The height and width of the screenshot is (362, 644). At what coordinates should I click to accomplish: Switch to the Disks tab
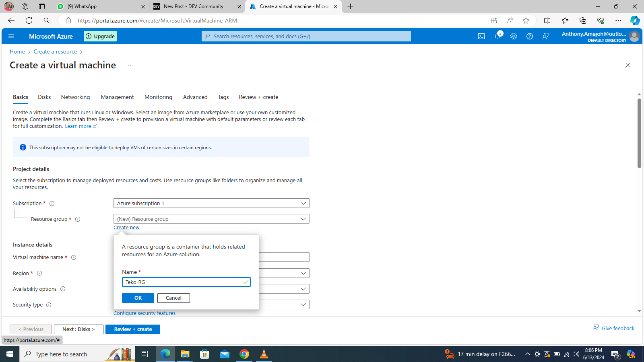(44, 97)
